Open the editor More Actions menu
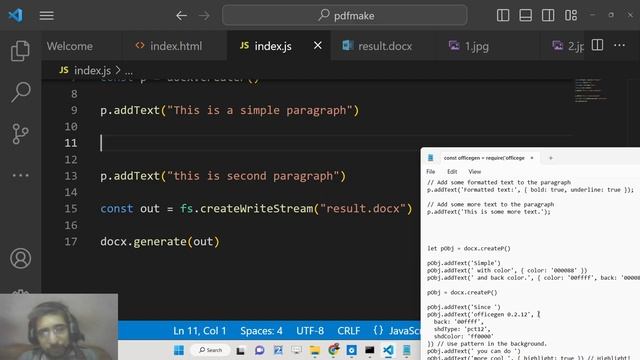The width and height of the screenshot is (640, 360). 620,45
